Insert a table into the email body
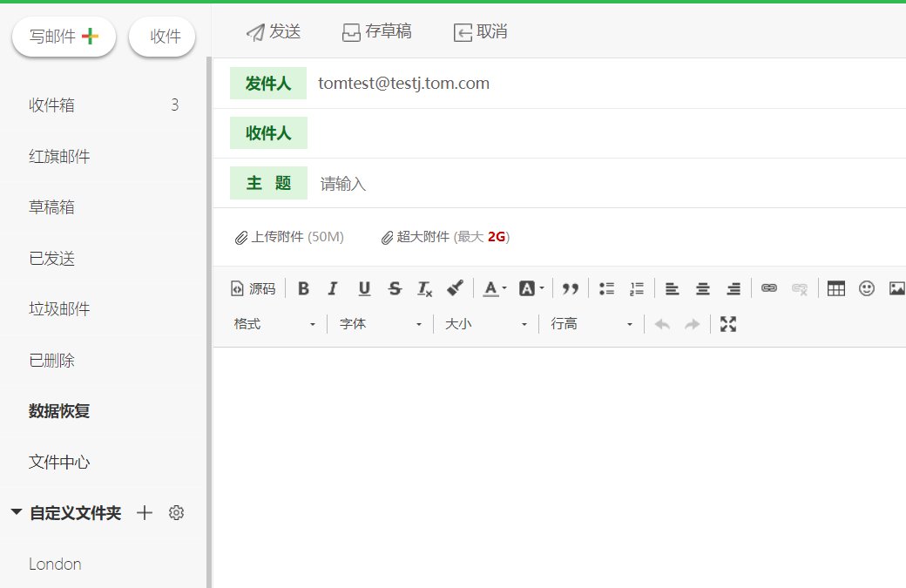The height and width of the screenshot is (588, 906). point(835,288)
